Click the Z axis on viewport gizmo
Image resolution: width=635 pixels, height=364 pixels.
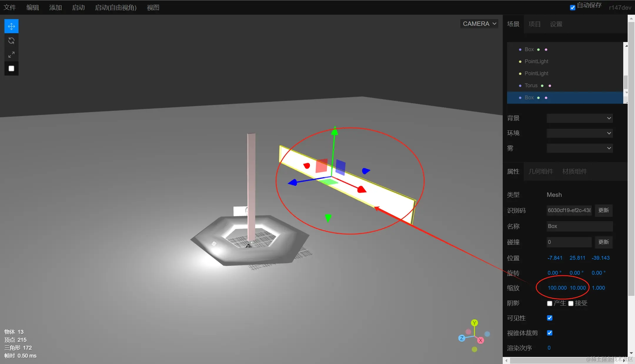462,338
